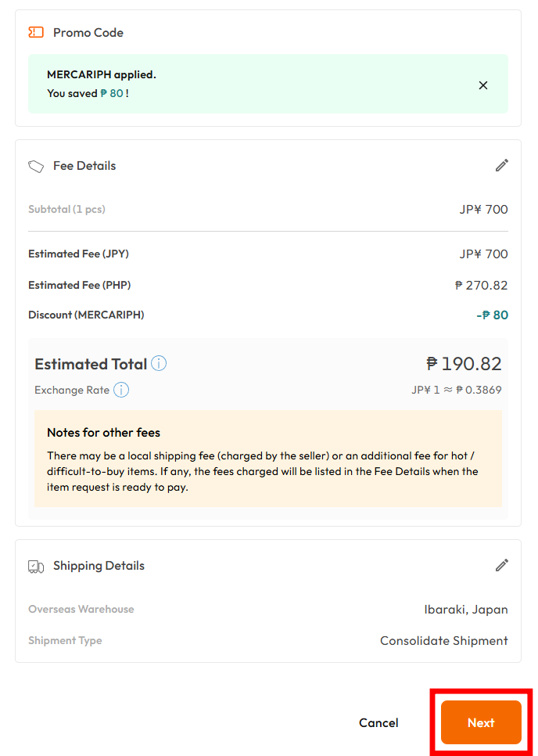
Task: Remove the applied MERCARIPH promo code
Action: point(482,85)
